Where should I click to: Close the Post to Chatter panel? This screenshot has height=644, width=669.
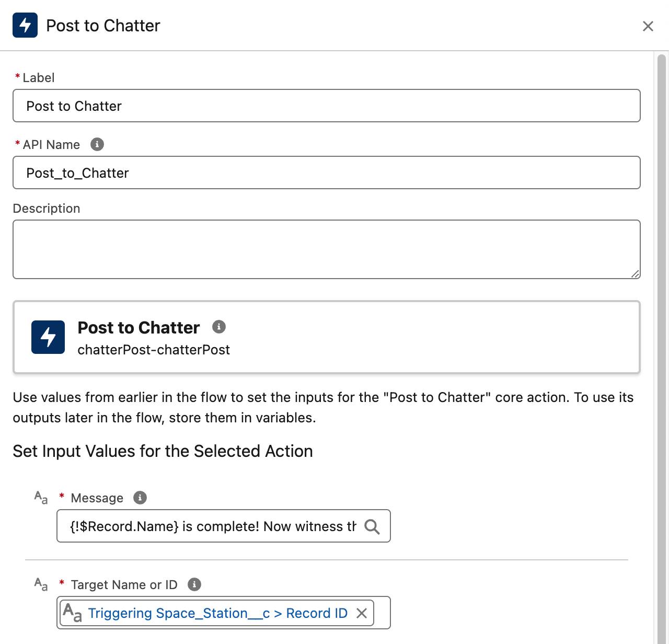[648, 26]
